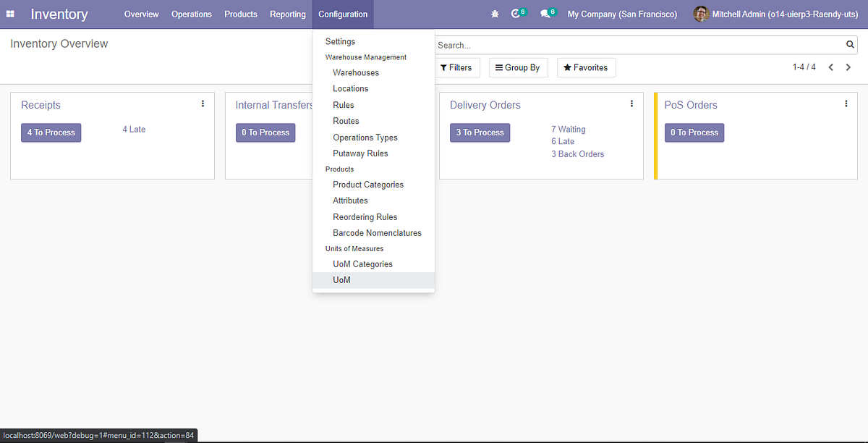Switch to the Reporting menu
The width and height of the screenshot is (868, 443).
click(287, 14)
